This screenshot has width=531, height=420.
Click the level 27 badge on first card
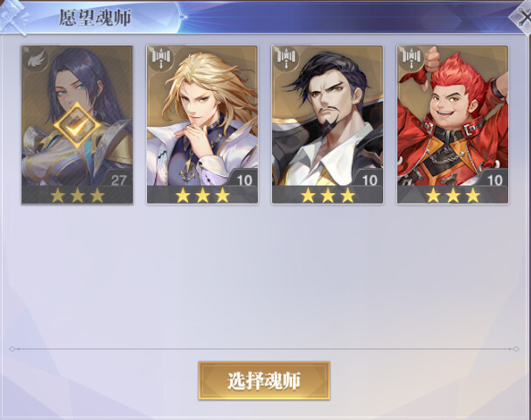point(118,179)
